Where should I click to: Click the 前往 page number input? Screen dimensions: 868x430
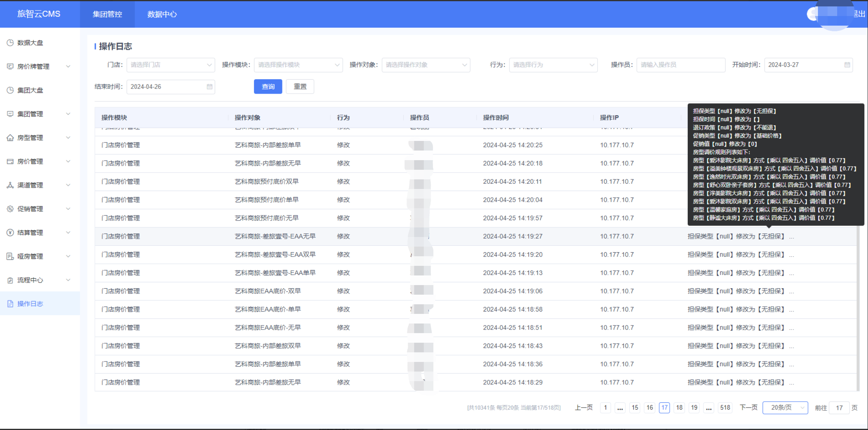(x=839, y=408)
